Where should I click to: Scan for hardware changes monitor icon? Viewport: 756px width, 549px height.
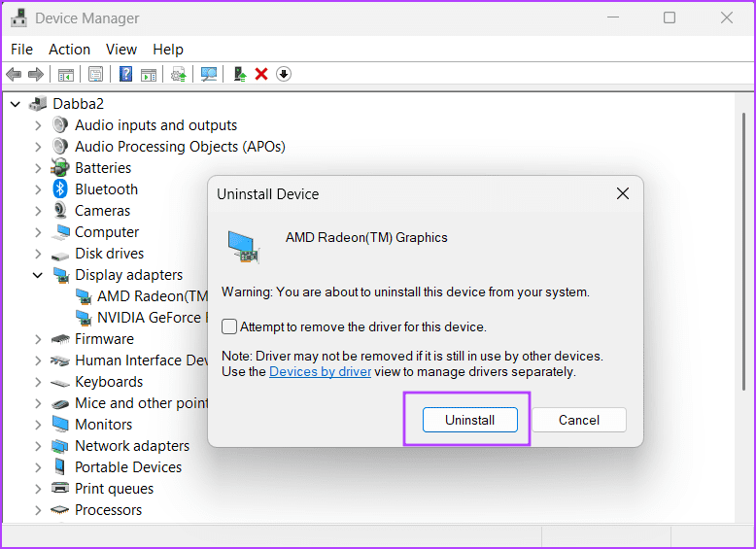tap(209, 74)
